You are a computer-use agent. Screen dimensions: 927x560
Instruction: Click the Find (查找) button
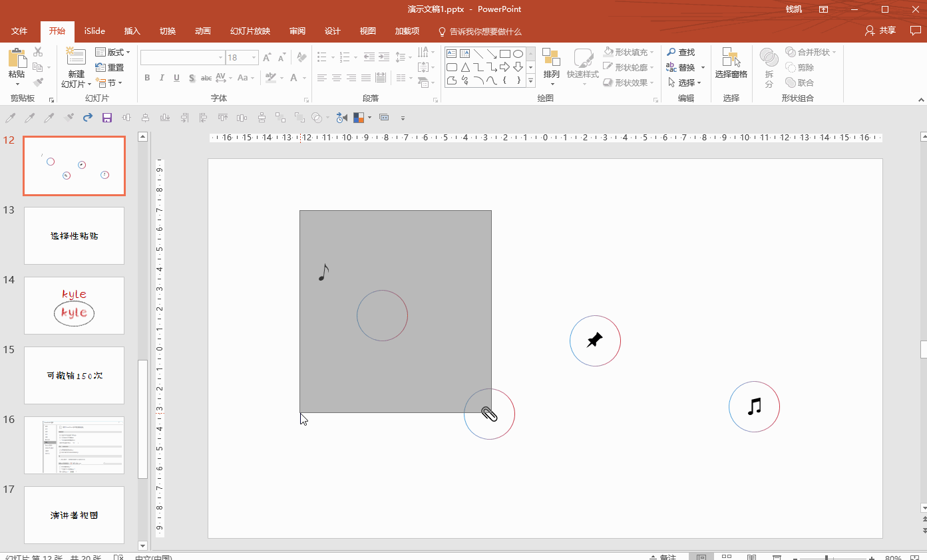point(681,52)
